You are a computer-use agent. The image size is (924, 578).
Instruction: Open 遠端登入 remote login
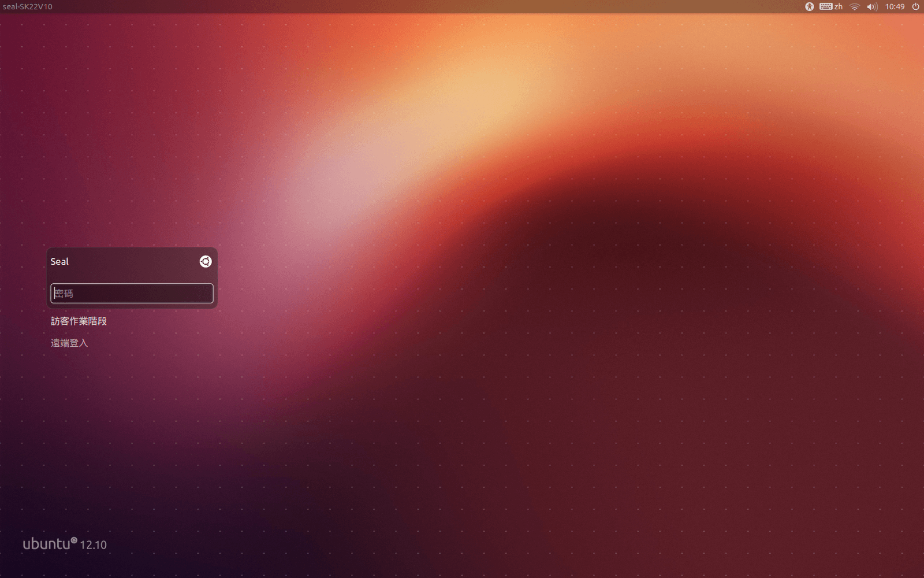click(69, 342)
